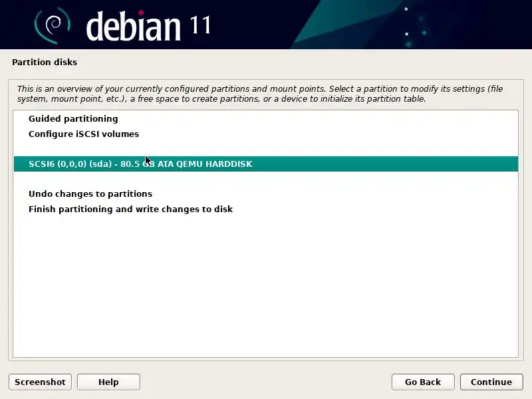Screen dimensions: 532x399
Task: Click the debian 11 banner title
Action: (148, 26)
